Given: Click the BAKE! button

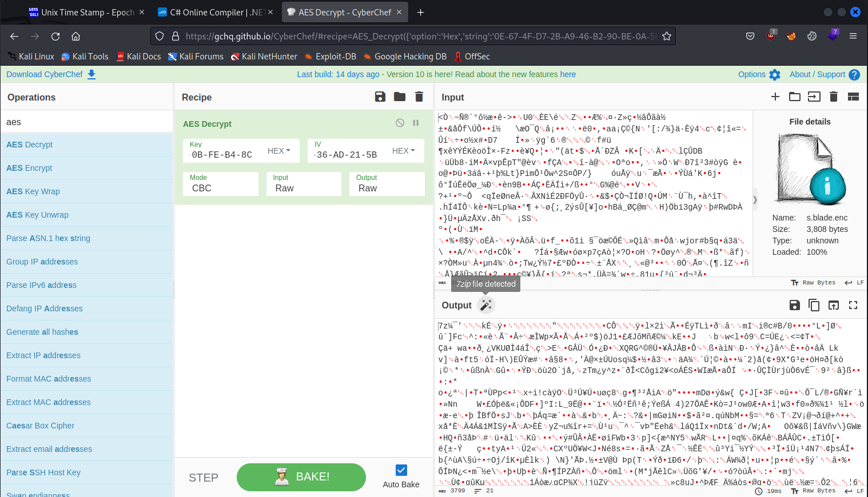Looking at the screenshot, I should point(301,477).
